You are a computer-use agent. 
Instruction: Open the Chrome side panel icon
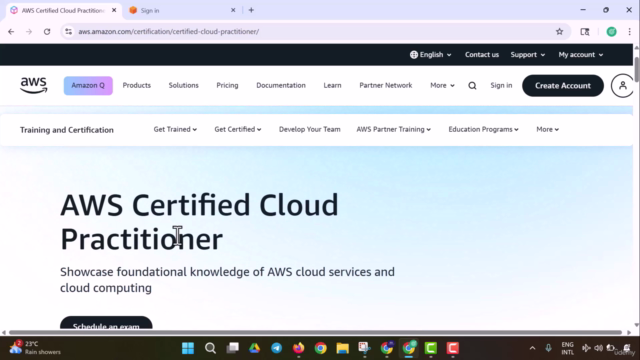pyautogui.click(x=585, y=31)
